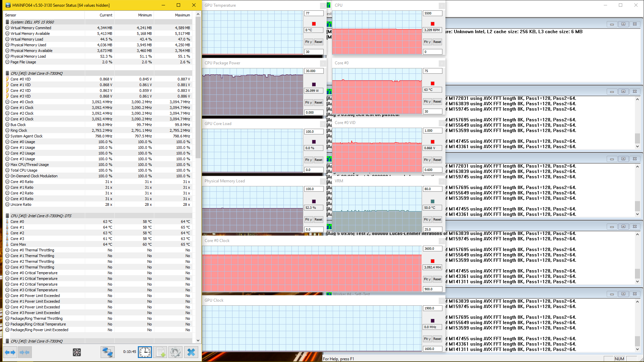The image size is (644, 362).
Task: Open sensor settings via the gear icon
Action: [175, 352]
